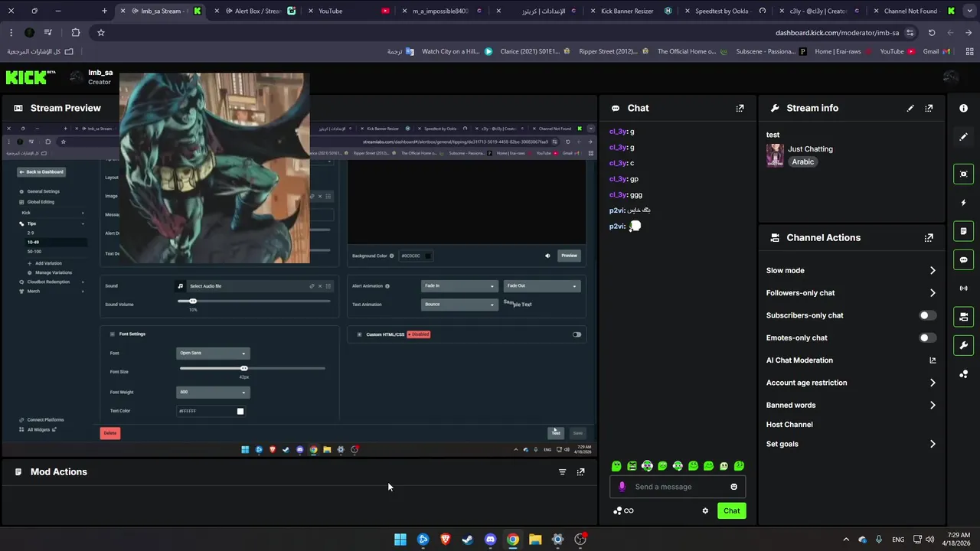Click the Send a message input field
The height and width of the screenshot is (551, 980).
coord(678,487)
